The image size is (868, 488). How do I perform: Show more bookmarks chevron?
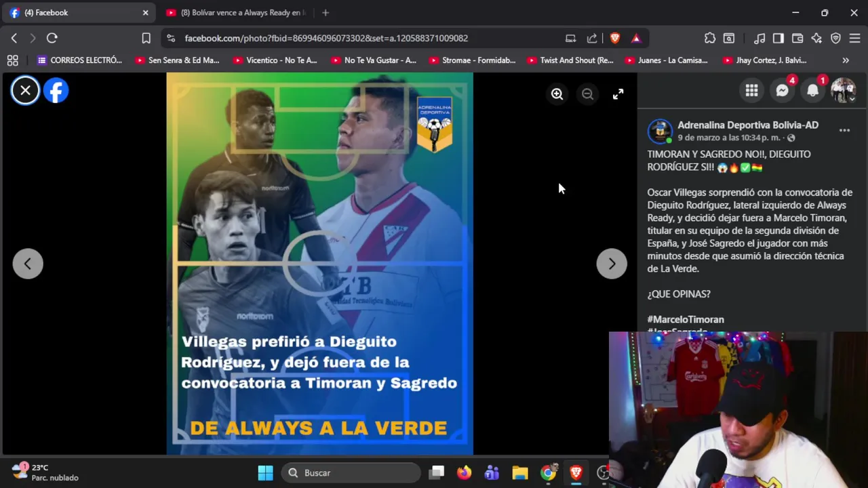[846, 60]
